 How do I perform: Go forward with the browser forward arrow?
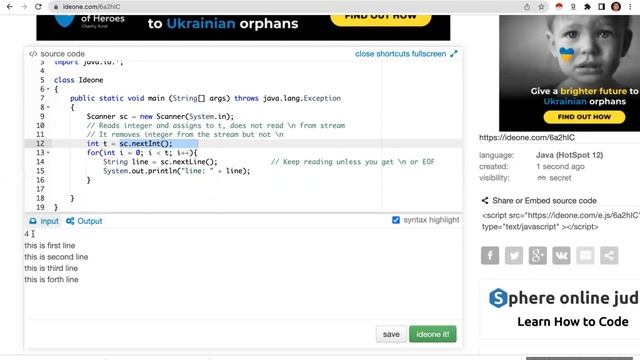tap(24, 7)
